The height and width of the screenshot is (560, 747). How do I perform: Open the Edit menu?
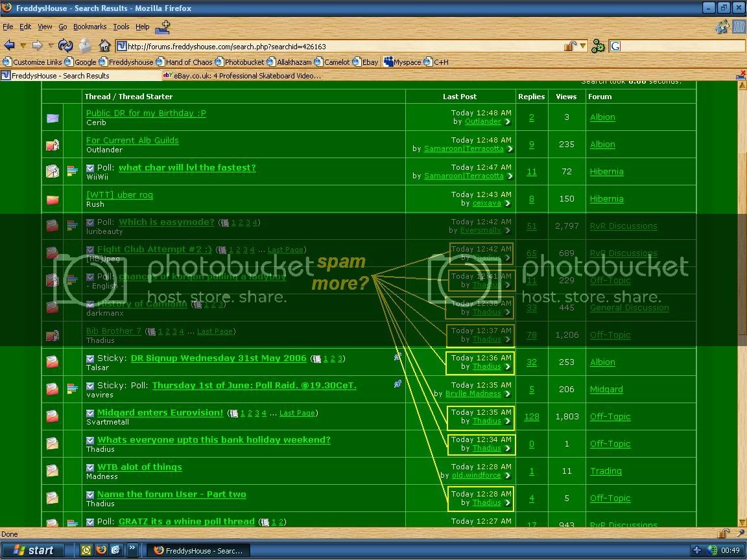(25, 27)
